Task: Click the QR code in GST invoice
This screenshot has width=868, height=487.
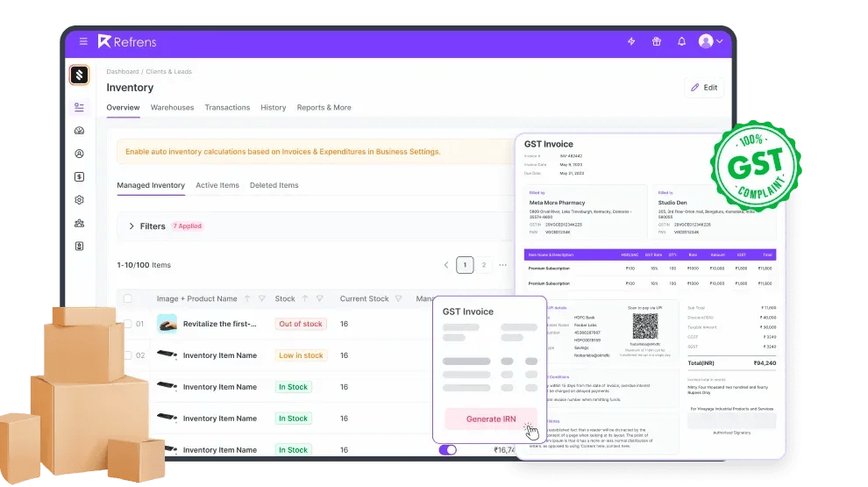Action: point(645,326)
